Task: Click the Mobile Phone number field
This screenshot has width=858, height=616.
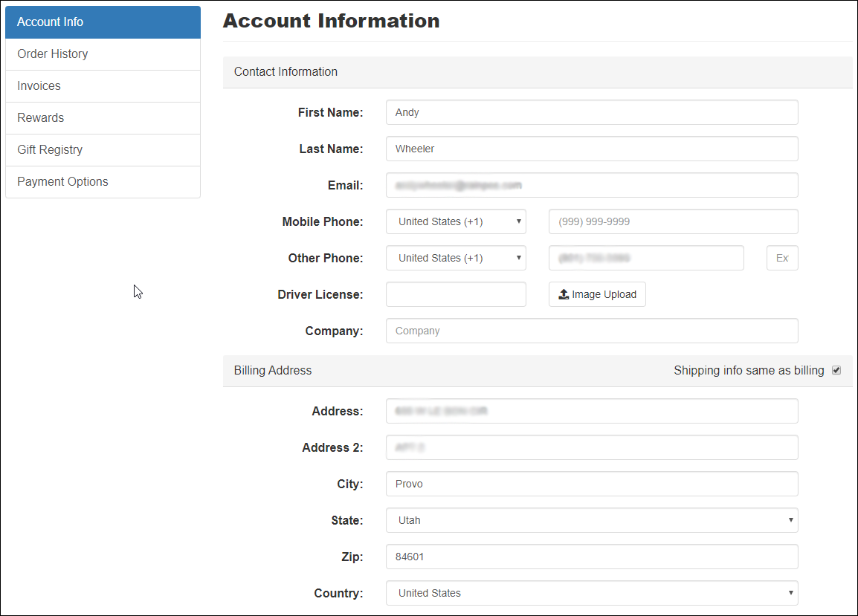Action: (673, 221)
